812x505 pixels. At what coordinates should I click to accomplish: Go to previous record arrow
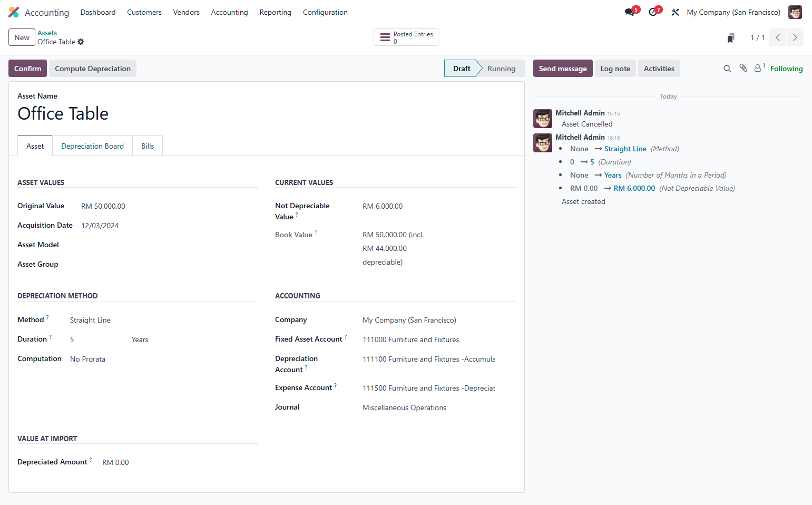pos(778,37)
